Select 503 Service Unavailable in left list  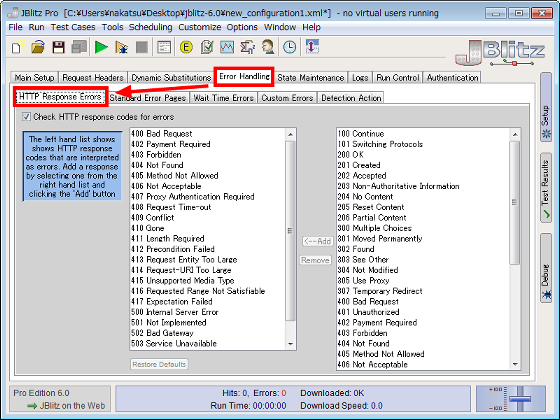(208, 344)
